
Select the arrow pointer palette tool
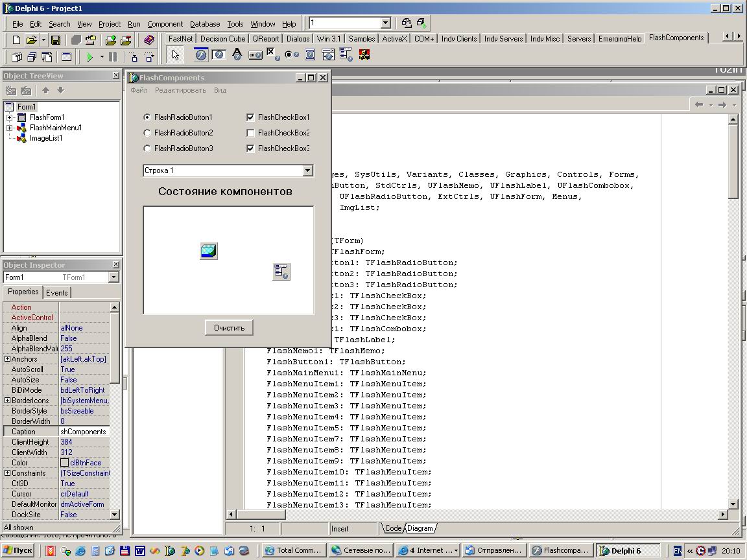(176, 55)
